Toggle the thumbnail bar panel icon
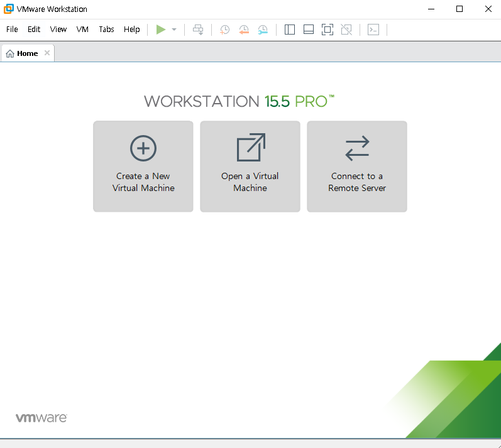This screenshot has height=448, width=501. coord(309,30)
